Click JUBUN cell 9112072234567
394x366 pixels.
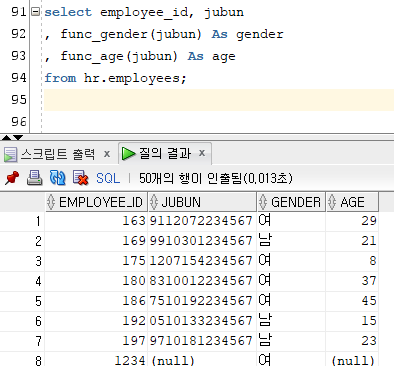[x=201, y=221]
